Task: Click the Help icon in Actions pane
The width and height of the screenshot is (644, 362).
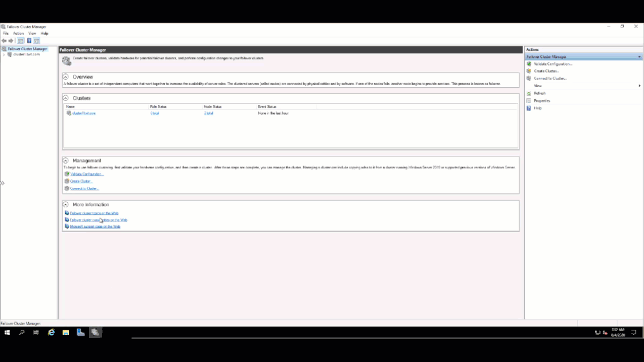Action: click(529, 108)
